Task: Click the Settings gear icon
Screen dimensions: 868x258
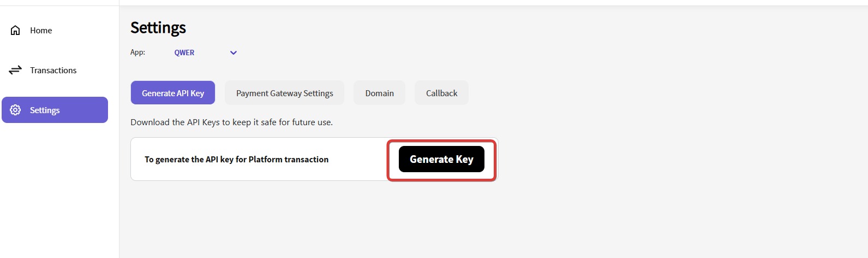Action: point(15,110)
